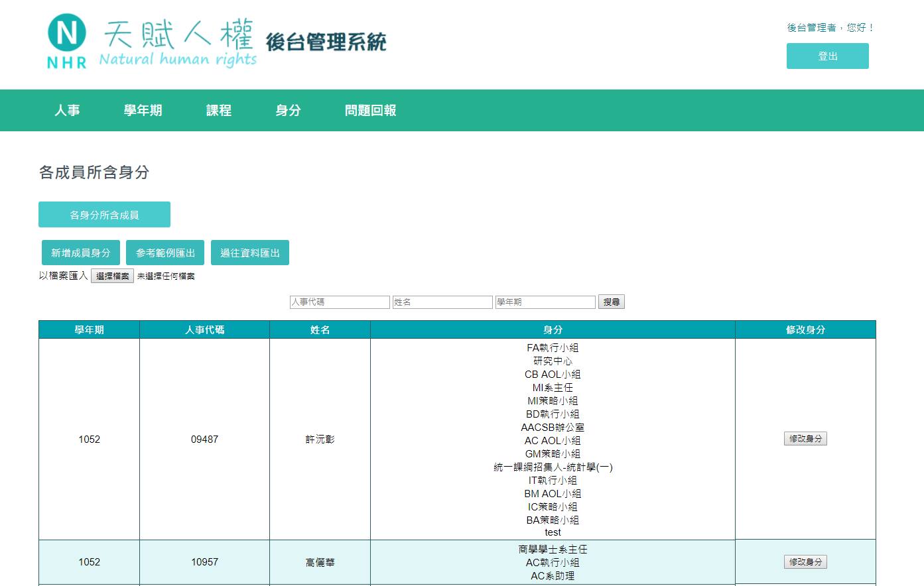Click the test identity entry

[553, 532]
